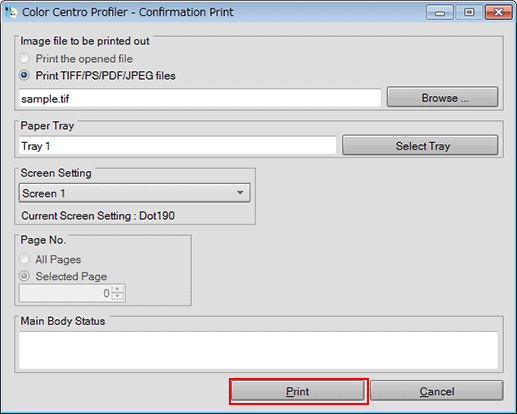Click the Selected Page number field
Viewport: 517px width, 414px height.
click(x=66, y=293)
